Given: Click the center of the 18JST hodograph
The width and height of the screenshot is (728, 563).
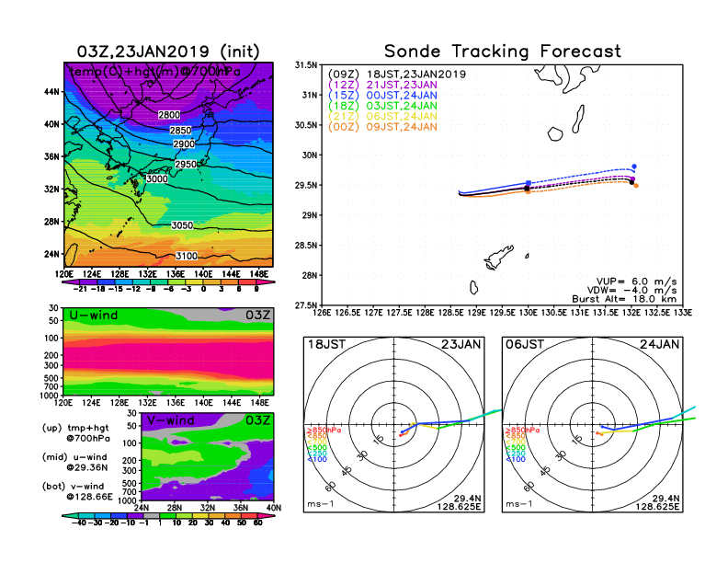Looking at the screenshot, I should (x=395, y=423).
